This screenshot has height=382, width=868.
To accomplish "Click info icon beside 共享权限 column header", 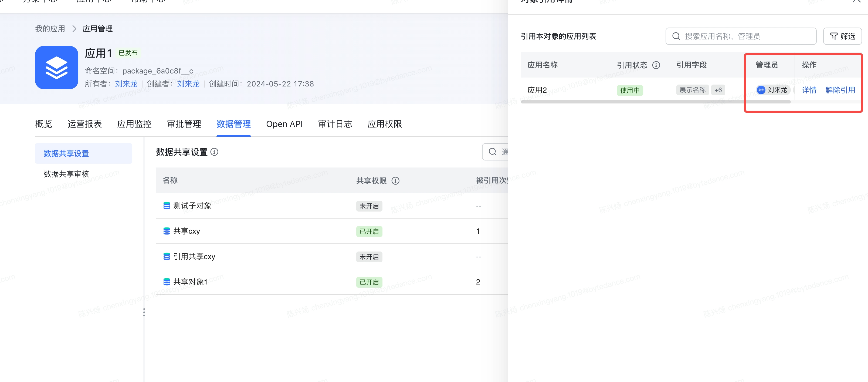I will [395, 181].
